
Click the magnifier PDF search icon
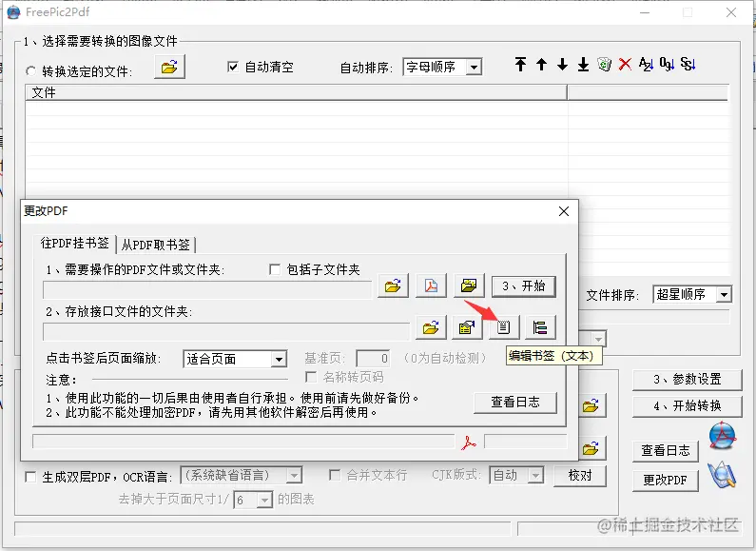tap(722, 475)
